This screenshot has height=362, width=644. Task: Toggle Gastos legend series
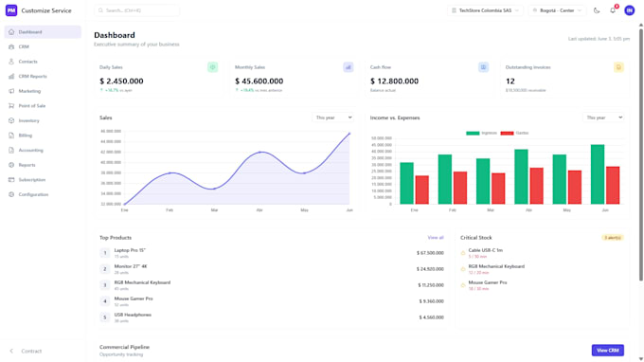(514, 133)
